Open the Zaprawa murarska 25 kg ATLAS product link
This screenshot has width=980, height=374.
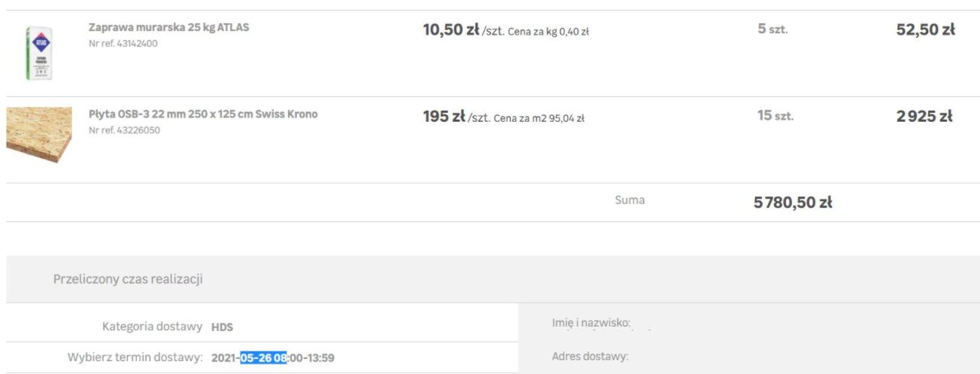click(x=168, y=28)
